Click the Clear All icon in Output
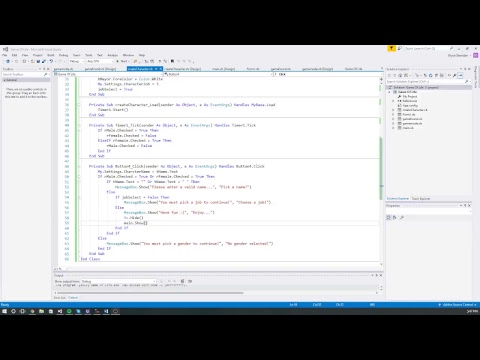 (182, 281)
